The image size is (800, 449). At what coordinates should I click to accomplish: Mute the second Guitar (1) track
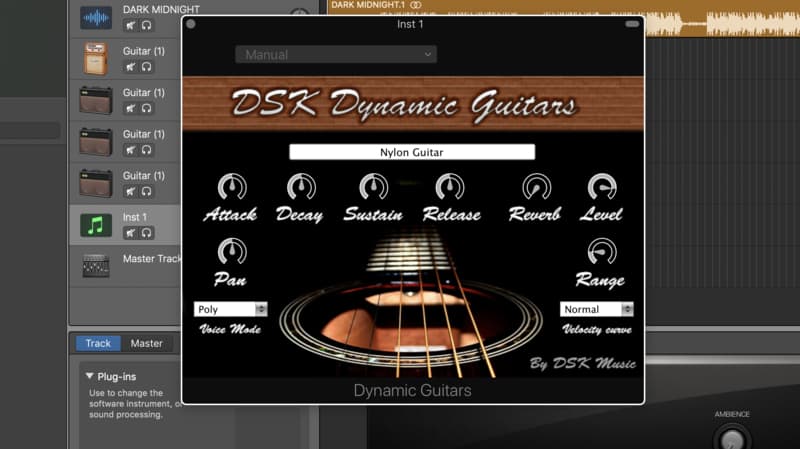point(131,108)
